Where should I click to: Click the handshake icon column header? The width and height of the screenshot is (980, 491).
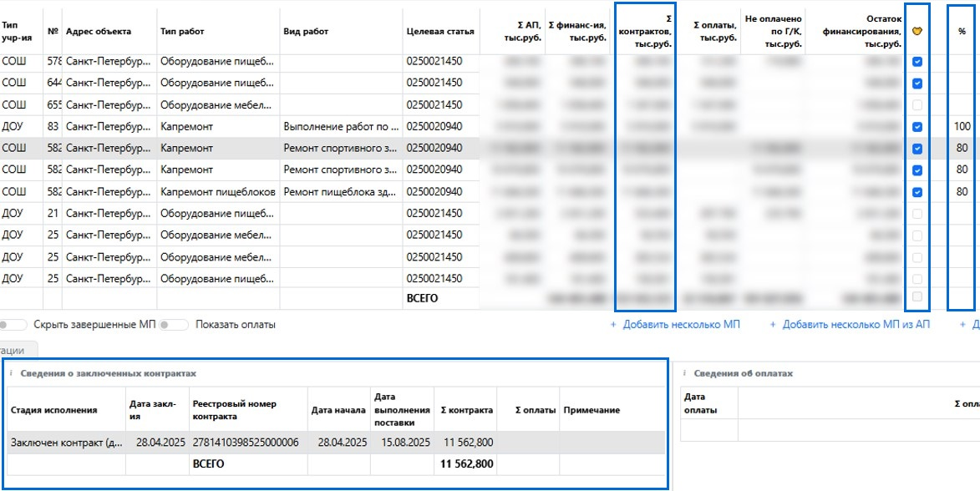[x=917, y=32]
